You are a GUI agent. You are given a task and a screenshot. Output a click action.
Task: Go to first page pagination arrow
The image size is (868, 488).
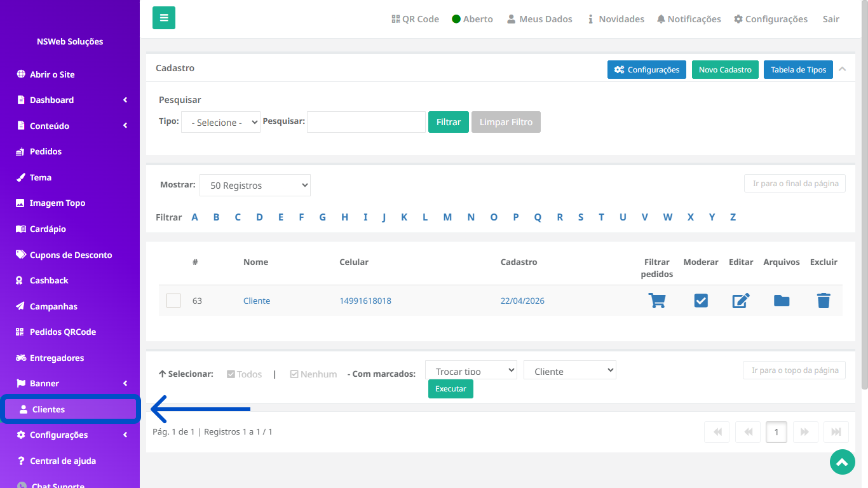[717, 432]
